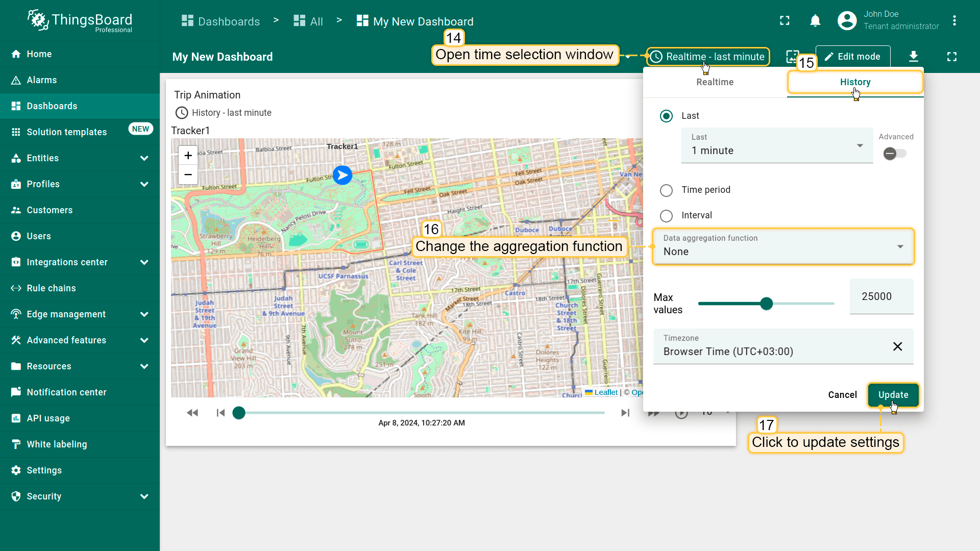Toggle the Advanced switch
The height and width of the screenshot is (551, 980).
tap(895, 154)
